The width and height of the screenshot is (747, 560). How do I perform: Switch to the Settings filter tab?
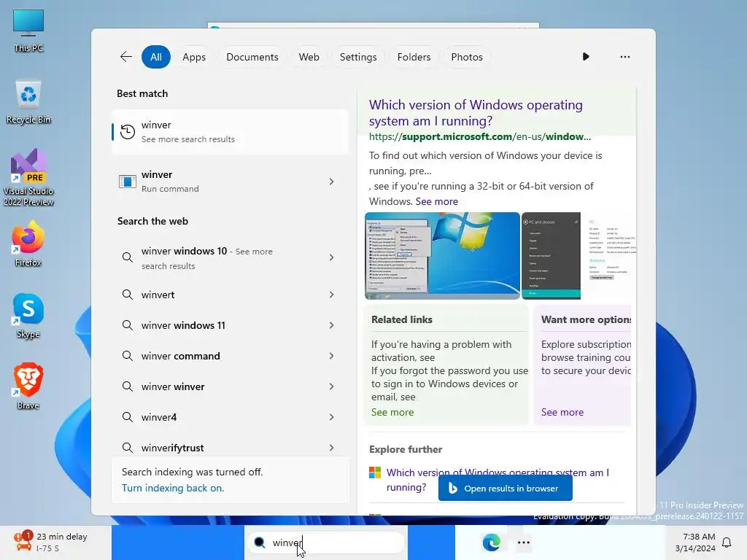357,57
